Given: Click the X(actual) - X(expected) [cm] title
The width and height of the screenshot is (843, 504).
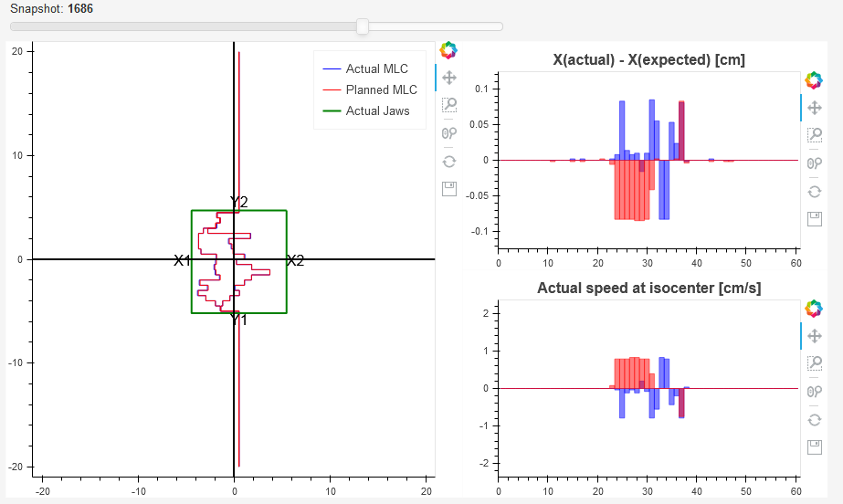Looking at the screenshot, I should tap(648, 59).
